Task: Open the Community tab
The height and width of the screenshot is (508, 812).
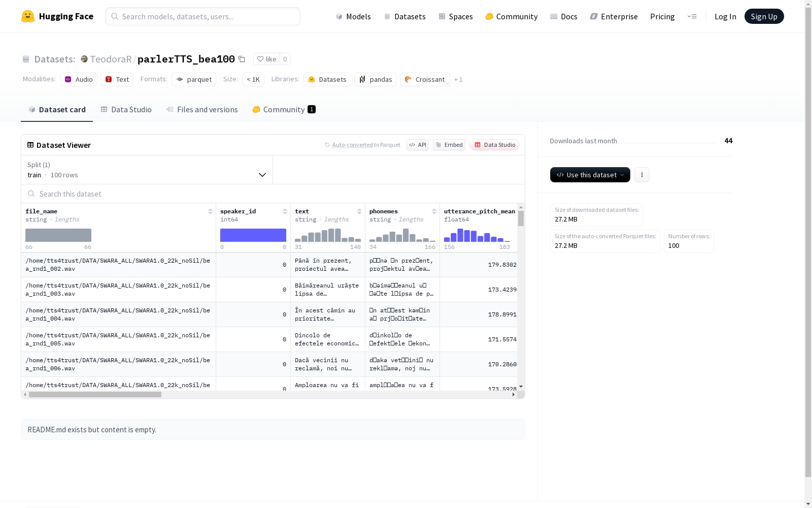Action: [x=284, y=109]
